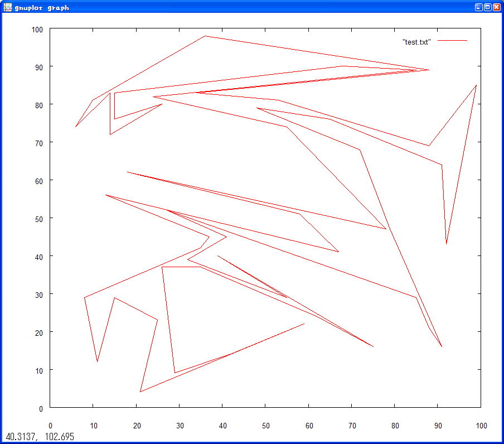Click the "gnuplot graph" title bar text

(42, 8)
